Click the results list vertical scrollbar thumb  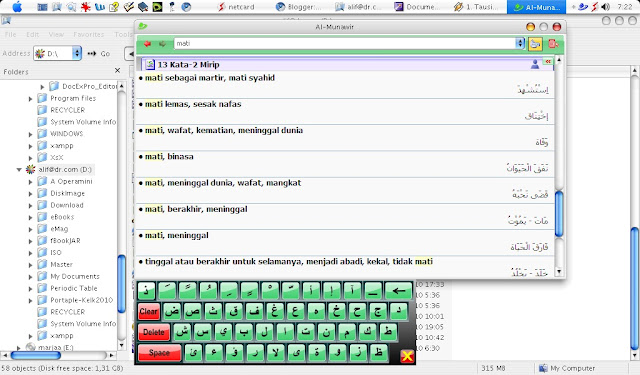pos(559,214)
